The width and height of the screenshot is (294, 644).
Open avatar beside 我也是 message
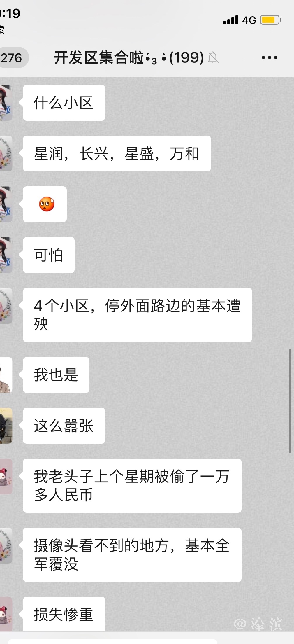(x=6, y=375)
